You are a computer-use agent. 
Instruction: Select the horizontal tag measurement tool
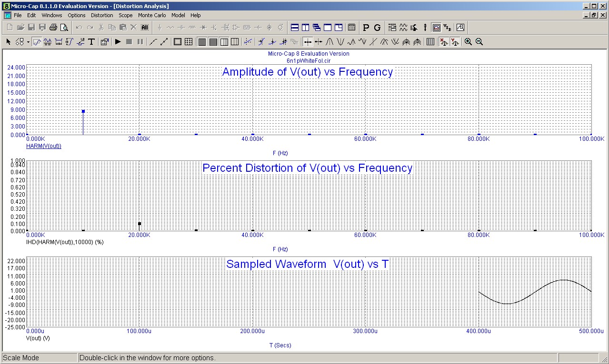point(59,42)
